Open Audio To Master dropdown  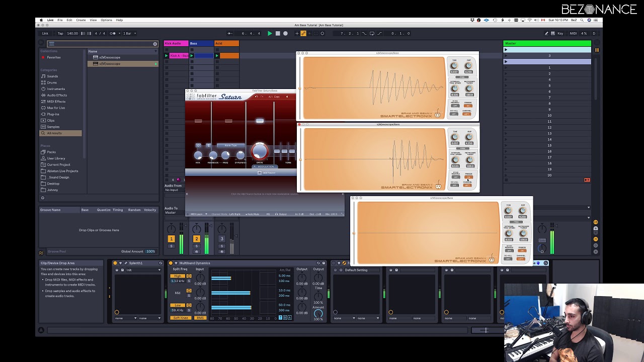[174, 213]
